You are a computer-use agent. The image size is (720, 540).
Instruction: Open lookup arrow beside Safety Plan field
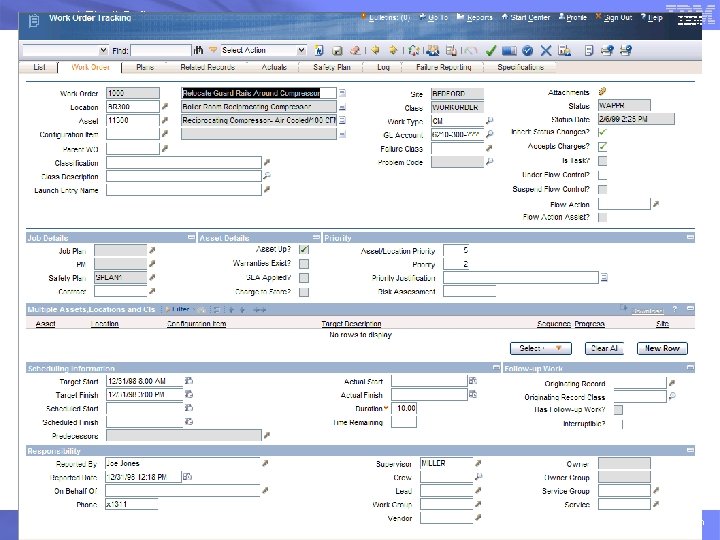[152, 277]
